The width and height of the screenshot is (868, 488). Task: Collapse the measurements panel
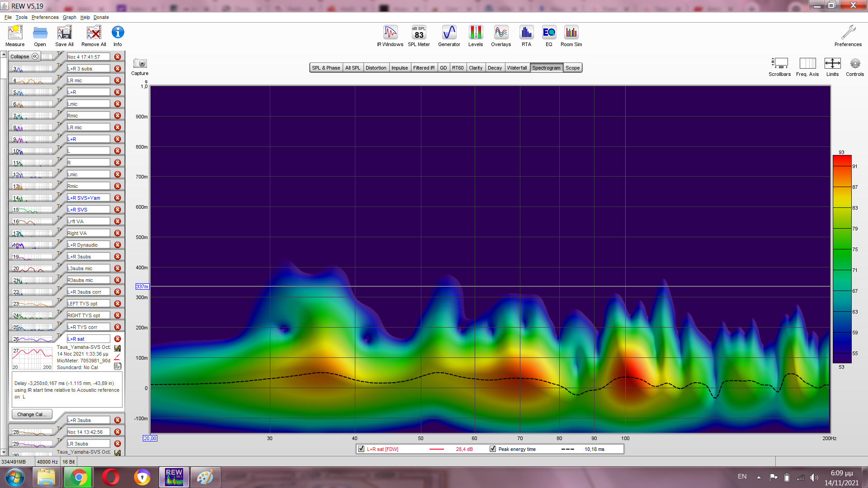coord(25,56)
